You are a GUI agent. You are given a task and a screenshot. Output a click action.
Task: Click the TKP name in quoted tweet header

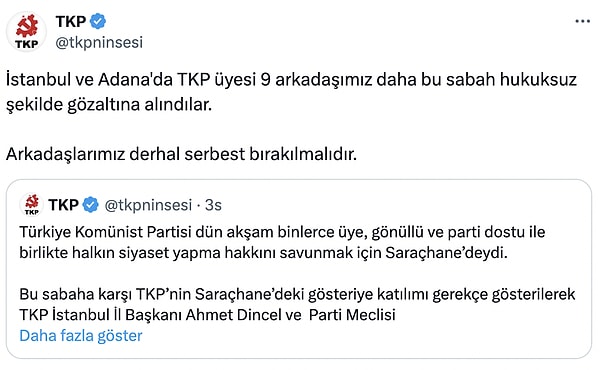coord(64,205)
